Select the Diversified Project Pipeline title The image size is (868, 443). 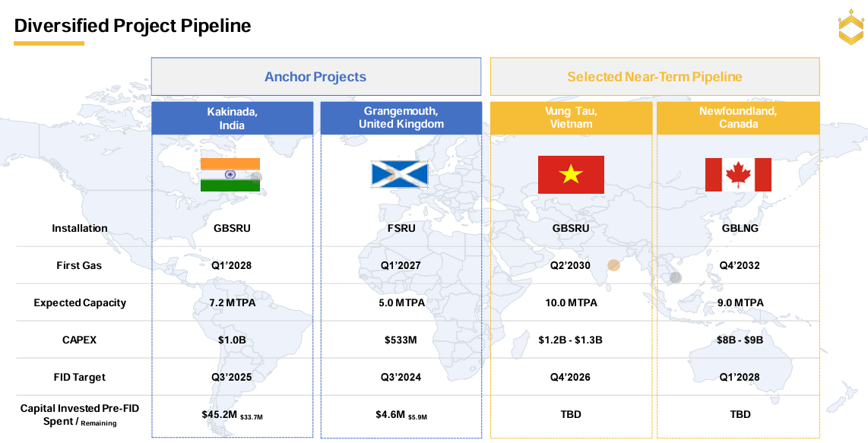tap(133, 26)
